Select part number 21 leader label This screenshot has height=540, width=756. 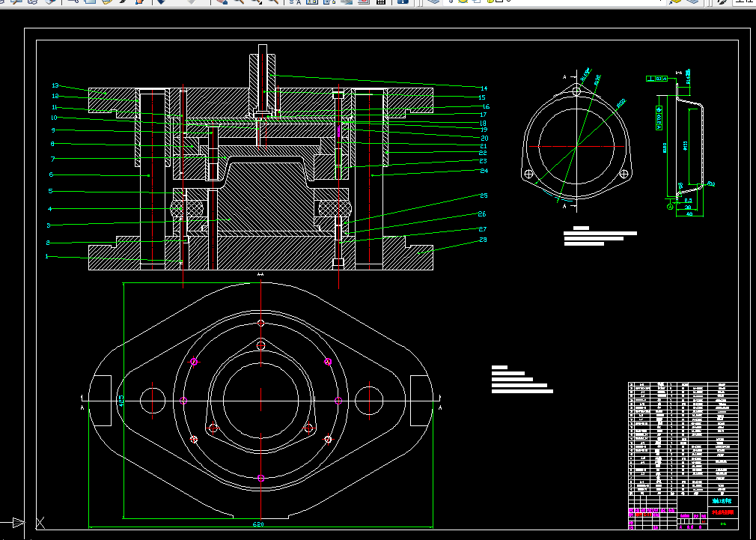pos(484,146)
